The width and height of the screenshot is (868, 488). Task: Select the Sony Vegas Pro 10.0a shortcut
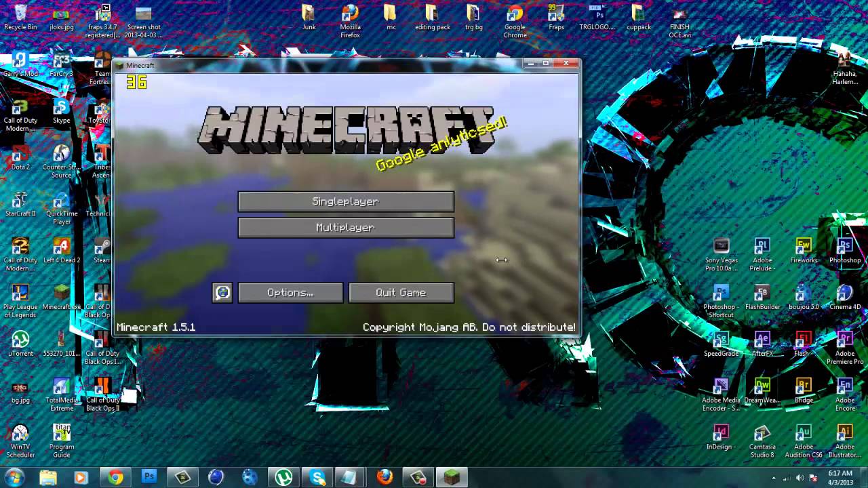tap(721, 255)
